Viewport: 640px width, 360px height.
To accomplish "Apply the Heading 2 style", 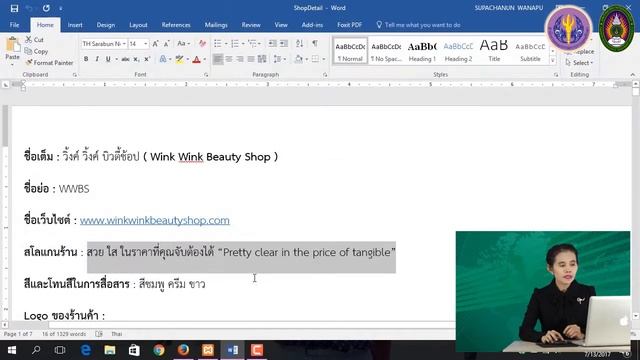I will [458, 51].
